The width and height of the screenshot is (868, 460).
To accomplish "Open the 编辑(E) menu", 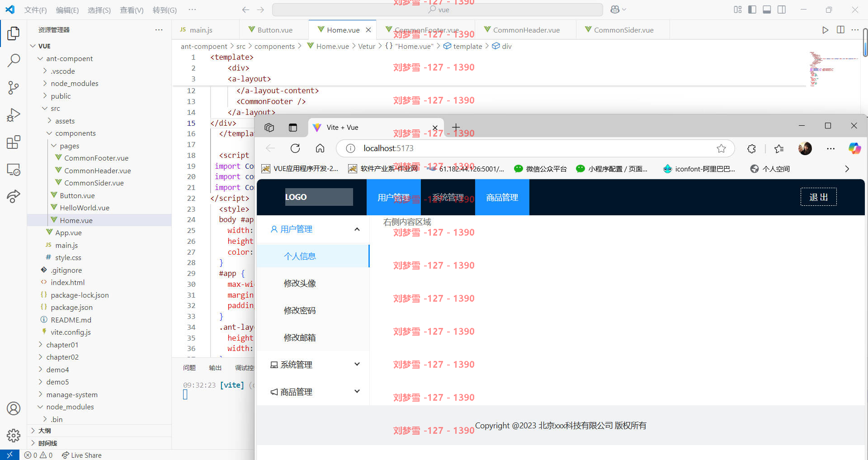I will [x=67, y=10].
